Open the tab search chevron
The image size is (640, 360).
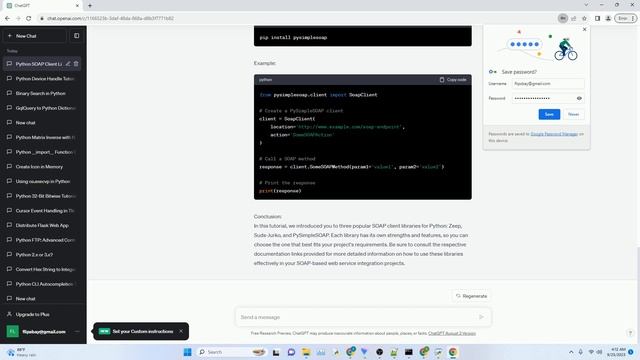(586, 5)
